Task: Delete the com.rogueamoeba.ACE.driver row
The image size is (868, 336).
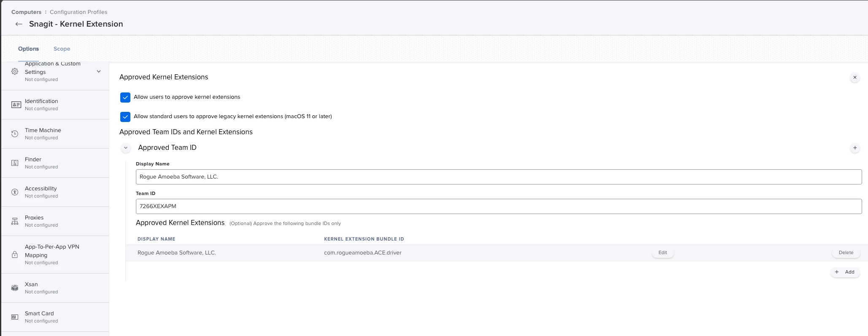Action: [x=846, y=253]
